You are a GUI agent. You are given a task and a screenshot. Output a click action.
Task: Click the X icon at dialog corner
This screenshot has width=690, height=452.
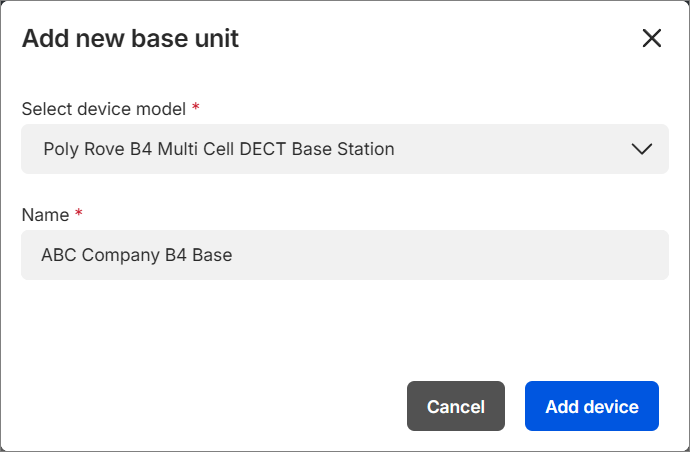click(x=651, y=39)
